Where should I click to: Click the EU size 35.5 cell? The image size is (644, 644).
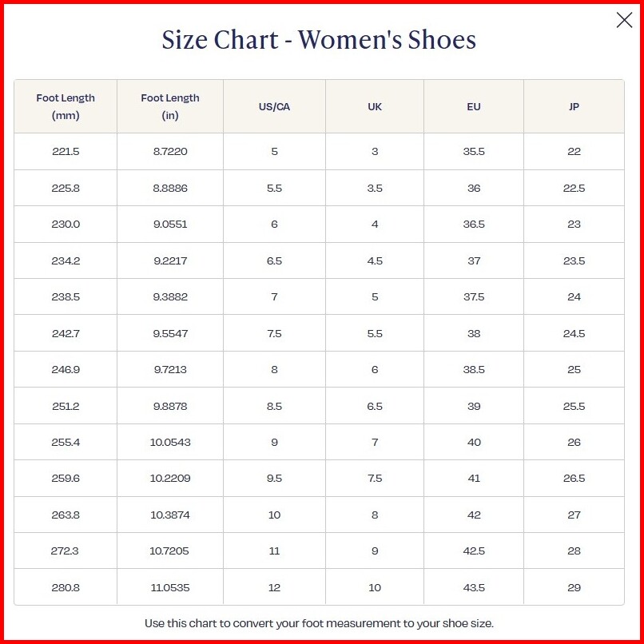(474, 152)
